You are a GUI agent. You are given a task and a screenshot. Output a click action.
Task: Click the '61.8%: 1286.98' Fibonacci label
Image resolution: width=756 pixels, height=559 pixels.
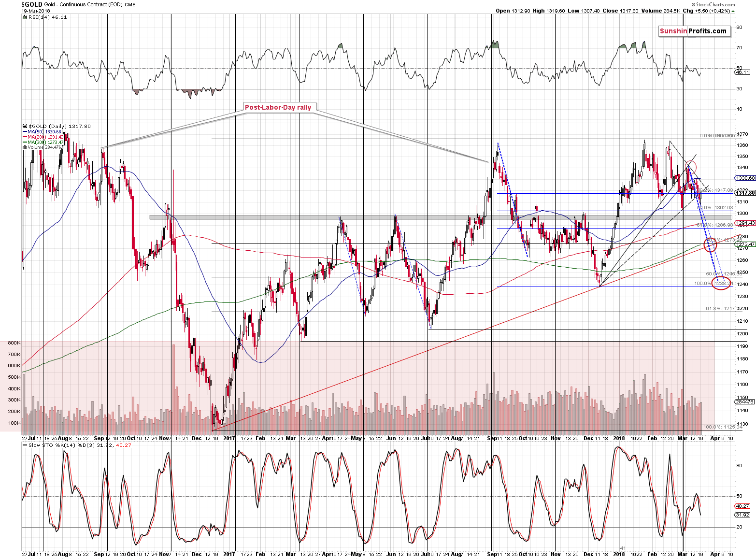coord(715,225)
